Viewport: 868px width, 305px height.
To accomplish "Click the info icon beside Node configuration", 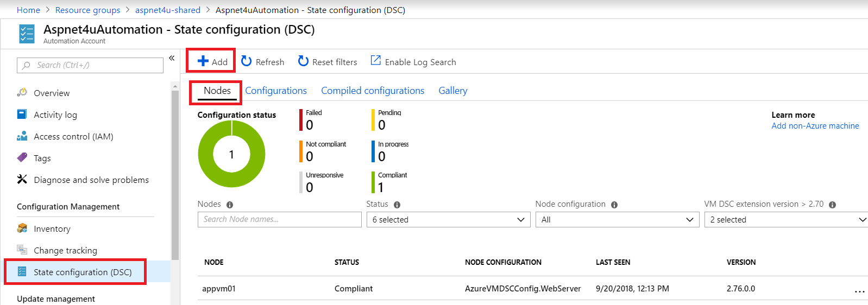I will 614,205.
